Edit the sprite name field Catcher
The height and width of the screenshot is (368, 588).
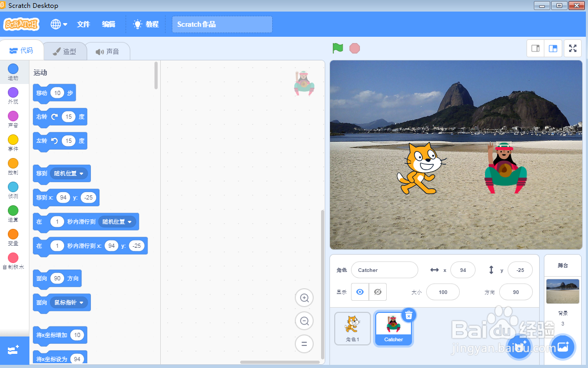point(384,270)
